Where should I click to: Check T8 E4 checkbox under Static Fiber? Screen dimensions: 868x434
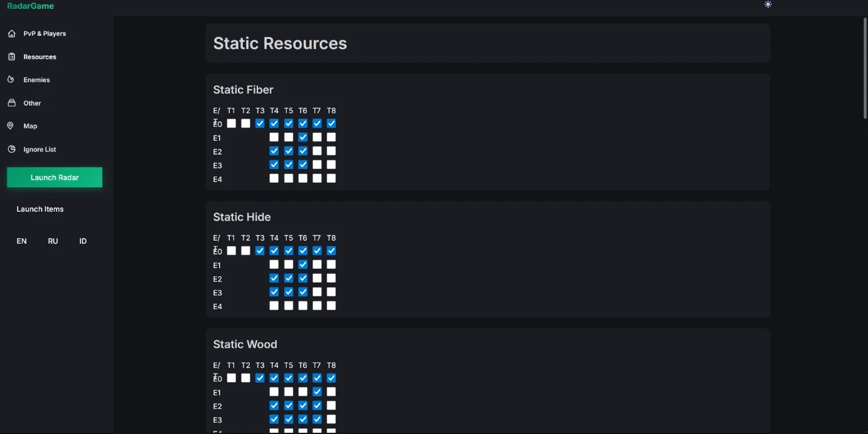[x=331, y=179]
